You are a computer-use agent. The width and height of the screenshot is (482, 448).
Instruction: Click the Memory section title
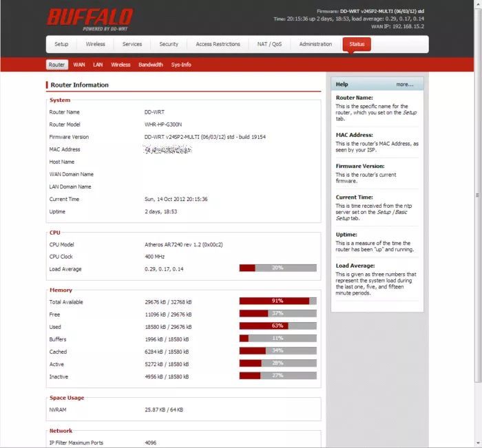click(61, 290)
